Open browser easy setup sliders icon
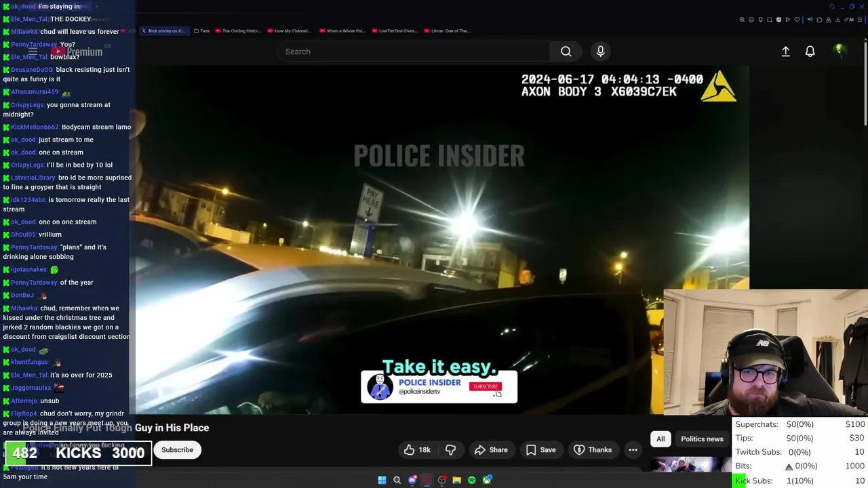 coord(860,20)
